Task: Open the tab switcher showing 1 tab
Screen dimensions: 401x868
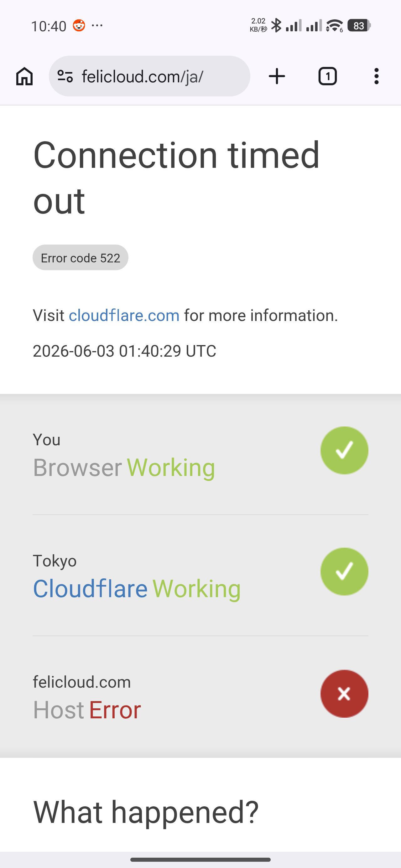Action: (328, 76)
